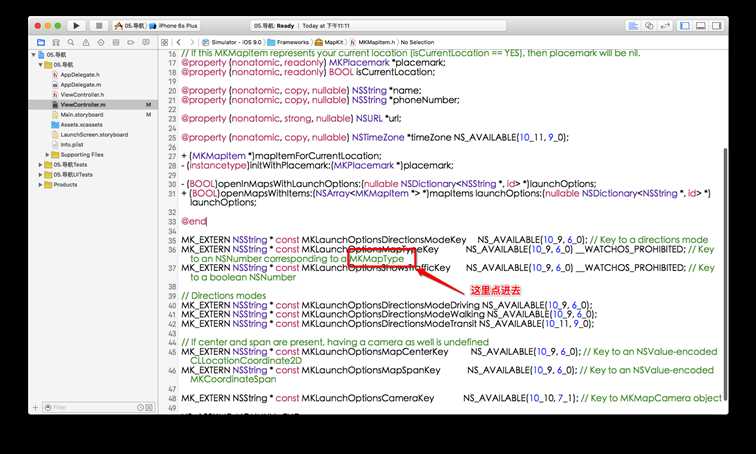Expand the Products group
The image size is (756, 454).
(40, 185)
